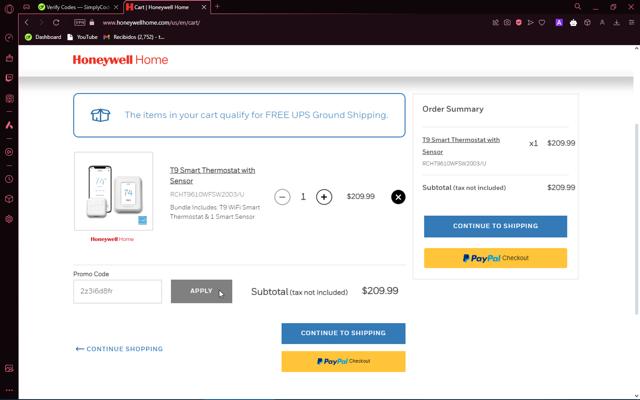Close the Cart Honeywell Home tab
The image size is (640, 400).
pyautogui.click(x=204, y=7)
